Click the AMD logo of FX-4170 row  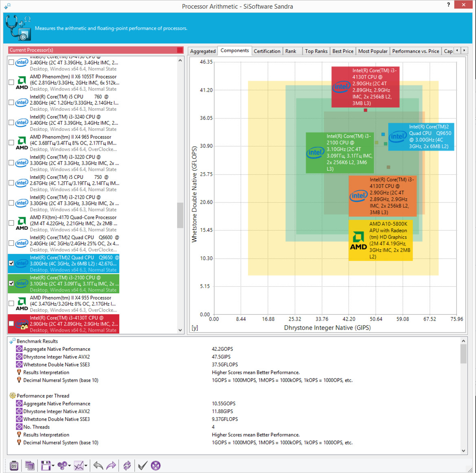click(x=22, y=223)
